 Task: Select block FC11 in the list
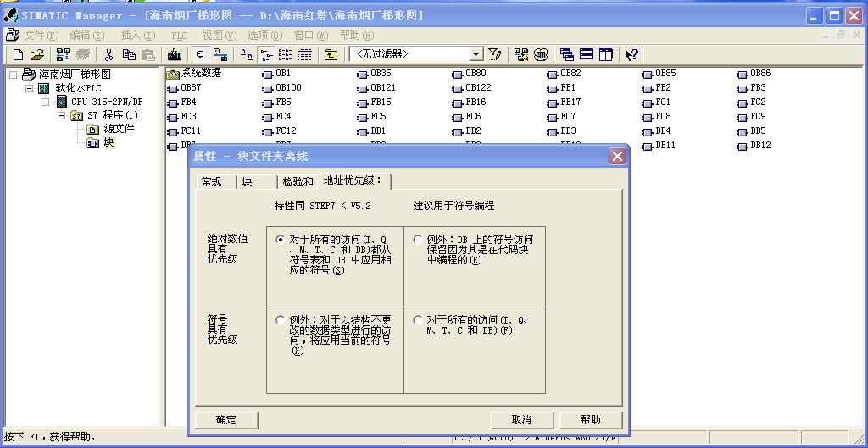tap(184, 131)
